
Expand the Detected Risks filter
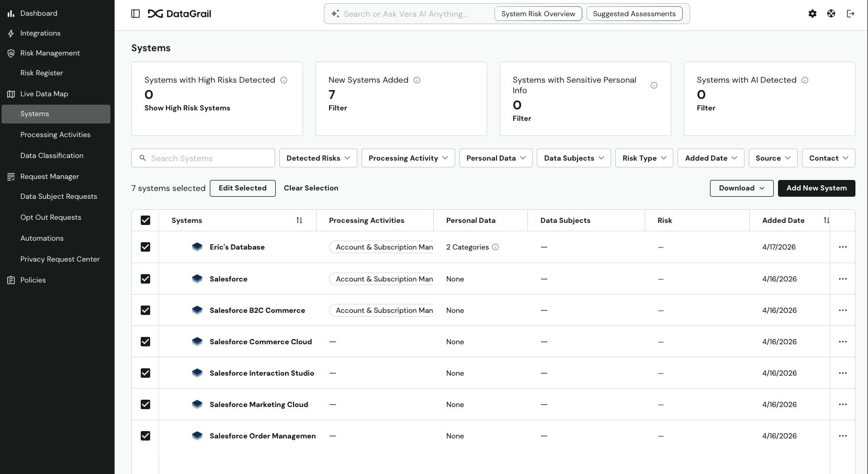(318, 158)
